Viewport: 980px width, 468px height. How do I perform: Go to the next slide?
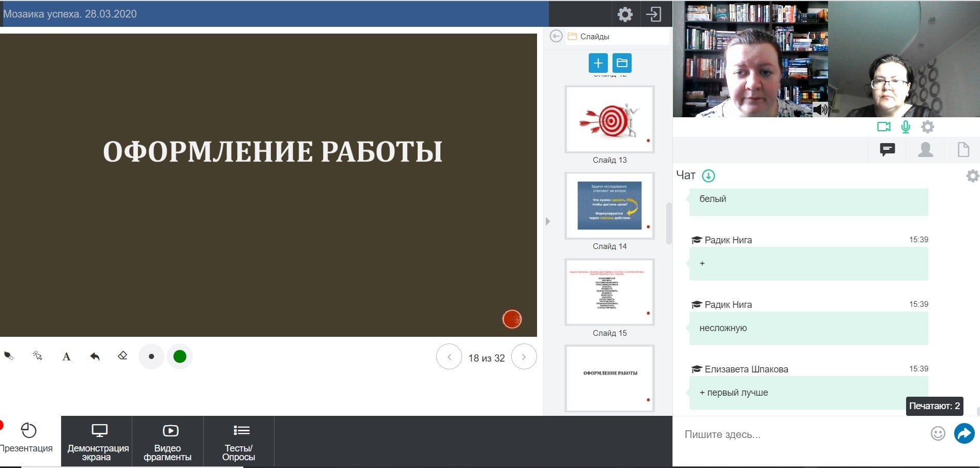[x=524, y=357]
